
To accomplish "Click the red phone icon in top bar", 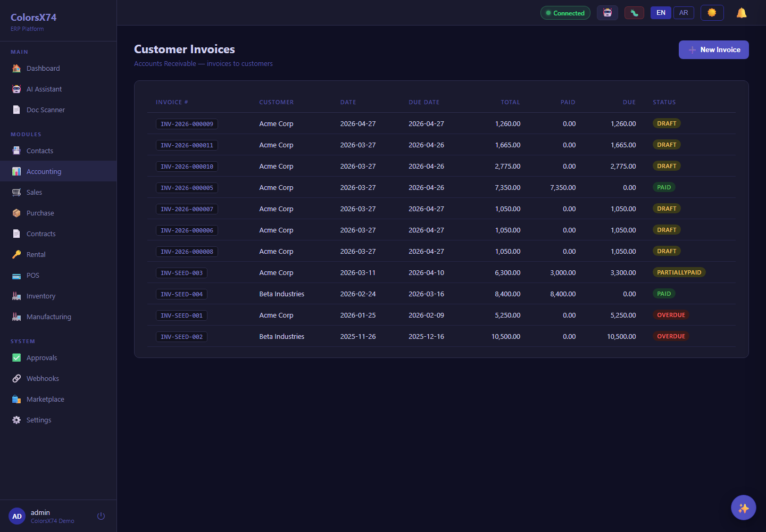I will pos(634,13).
